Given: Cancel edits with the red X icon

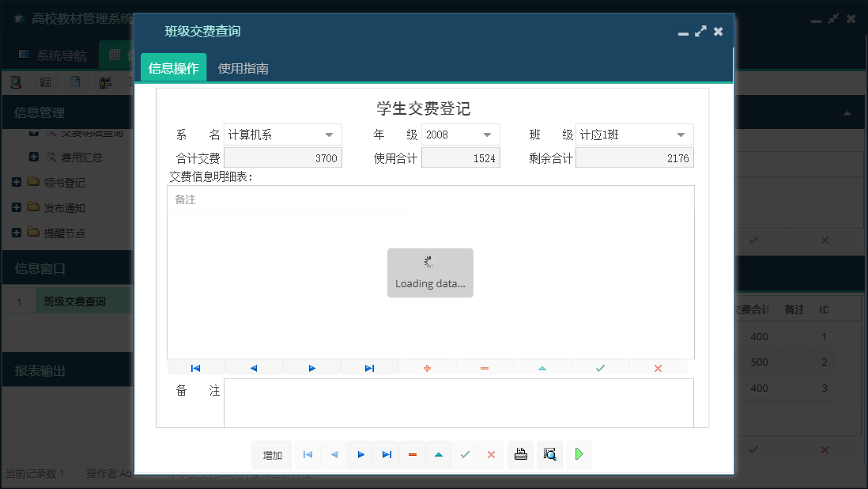Looking at the screenshot, I should (x=659, y=367).
